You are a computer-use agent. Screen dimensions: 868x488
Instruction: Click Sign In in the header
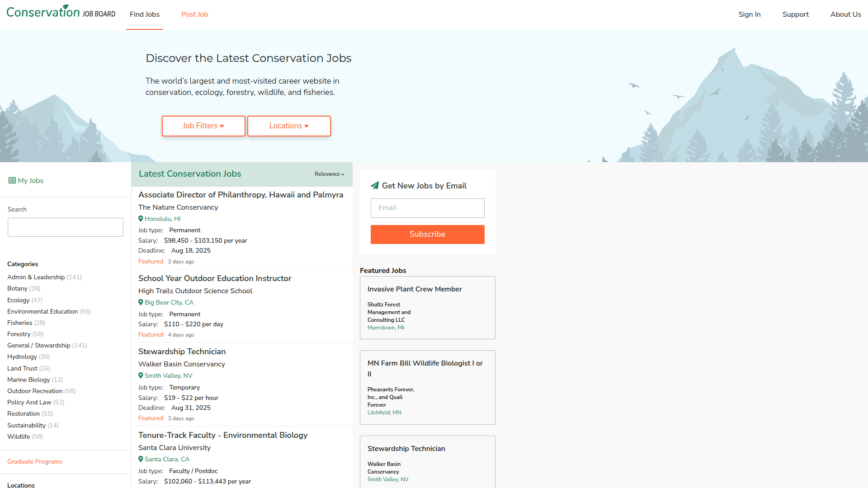point(750,14)
